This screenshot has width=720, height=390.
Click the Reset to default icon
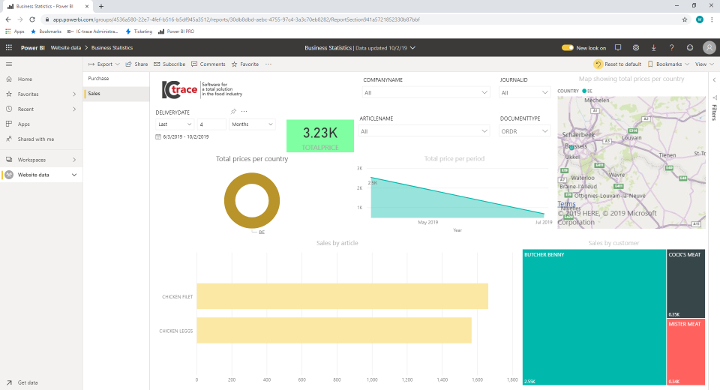[x=598, y=64]
